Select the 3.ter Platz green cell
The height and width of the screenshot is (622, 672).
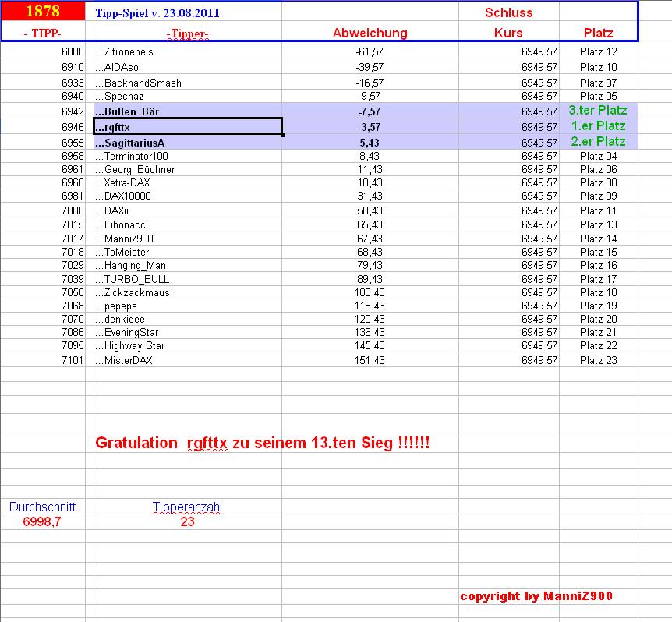[x=598, y=111]
